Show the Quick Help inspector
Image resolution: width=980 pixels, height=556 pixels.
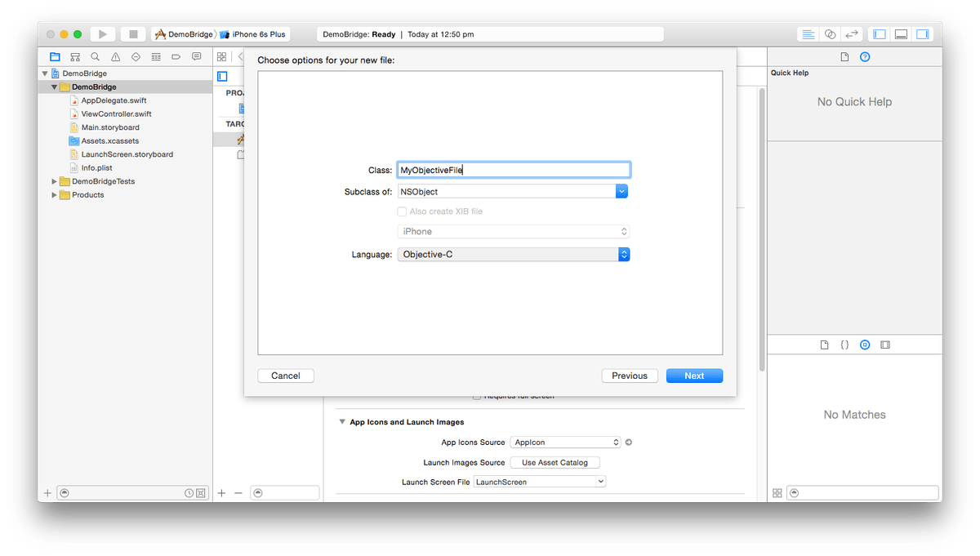[865, 57]
